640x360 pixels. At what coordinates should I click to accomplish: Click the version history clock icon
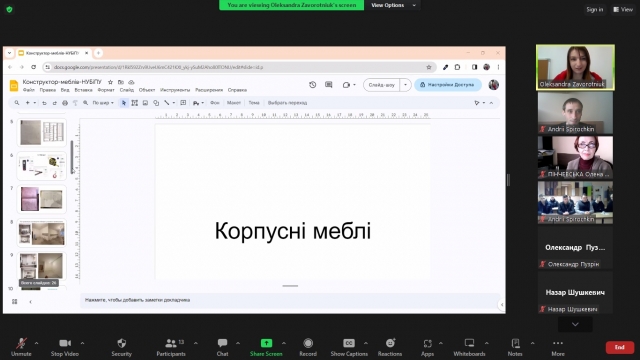pos(312,84)
